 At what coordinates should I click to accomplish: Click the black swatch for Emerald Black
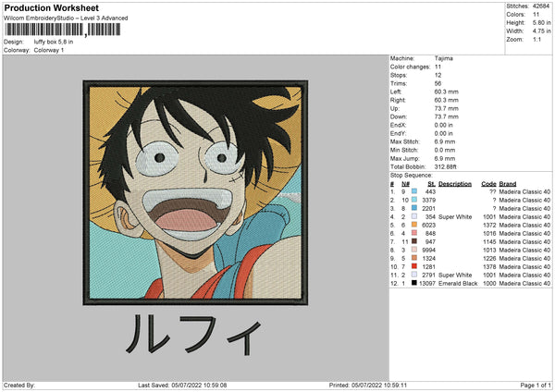(x=414, y=283)
